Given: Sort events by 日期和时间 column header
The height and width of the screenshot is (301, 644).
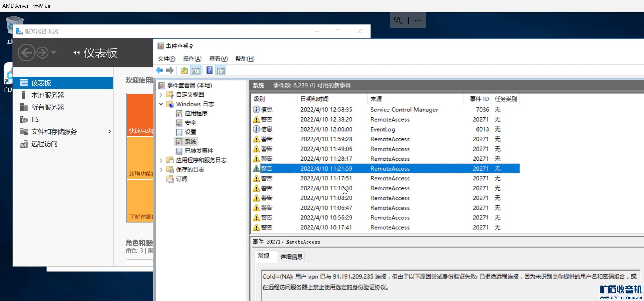Looking at the screenshot, I should point(314,99).
